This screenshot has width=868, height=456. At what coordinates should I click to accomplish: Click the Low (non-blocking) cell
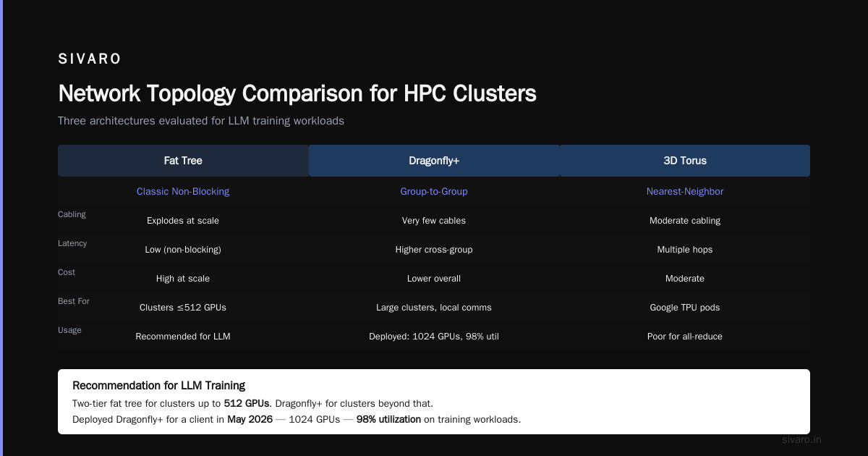[x=183, y=250]
